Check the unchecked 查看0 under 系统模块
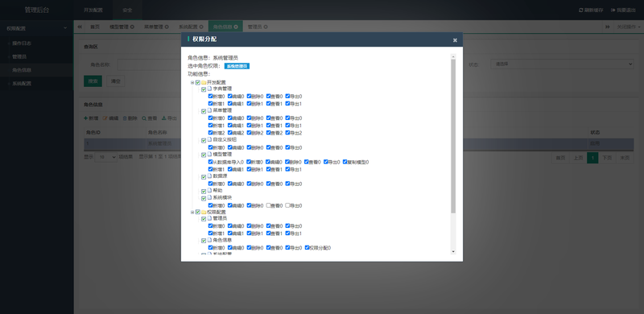644x314 pixels. click(269, 205)
